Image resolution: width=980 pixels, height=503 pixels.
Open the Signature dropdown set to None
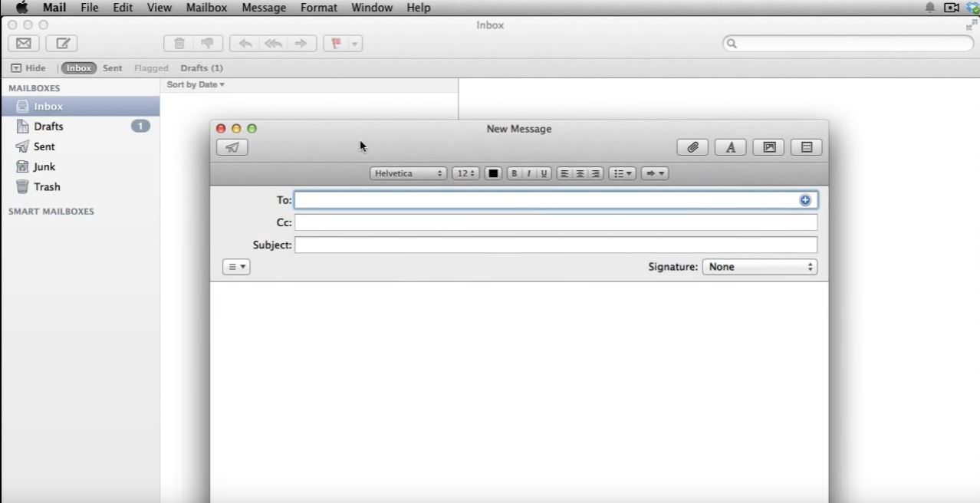(x=760, y=267)
